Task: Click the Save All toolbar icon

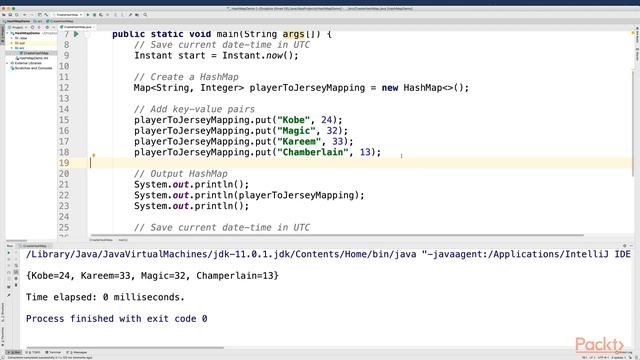Action: click(10, 15)
